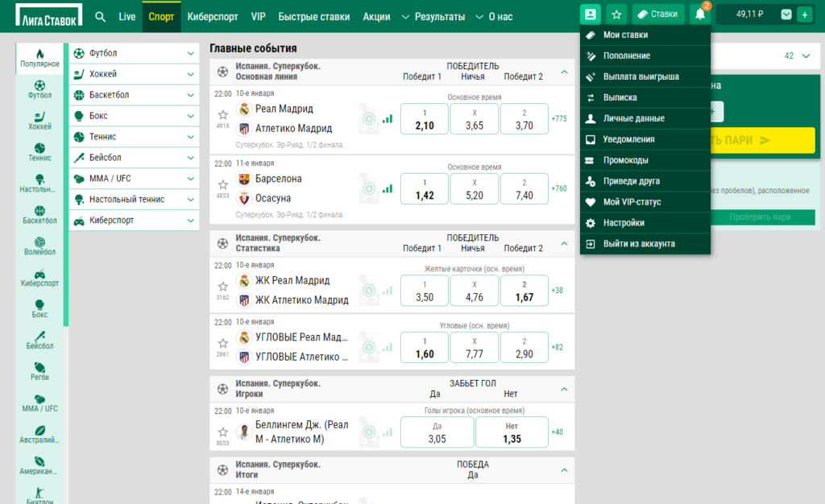Open Киберспорт tab in top navigation

click(x=213, y=17)
